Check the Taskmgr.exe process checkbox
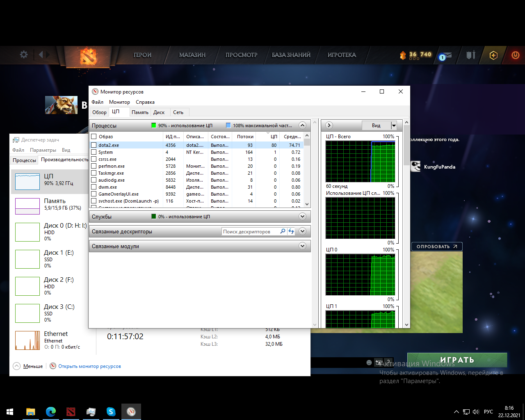This screenshot has width=525, height=420. [94, 173]
